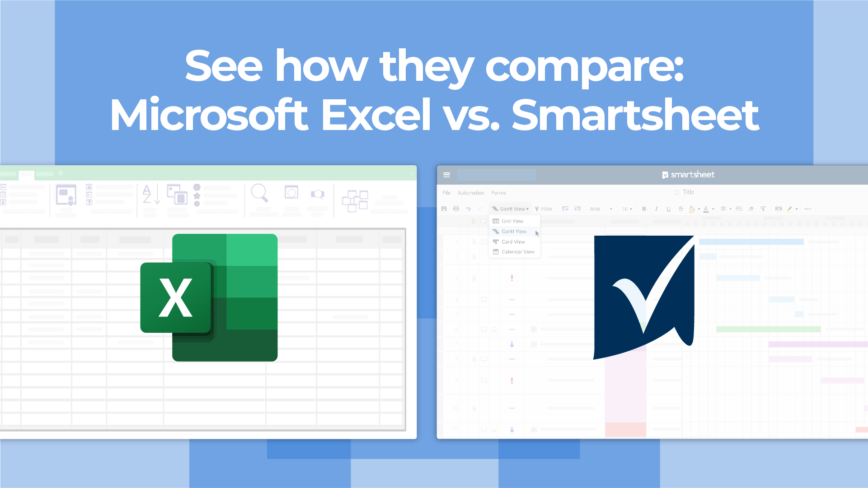Viewport: 868px width, 488px height.
Task: Select Card View option
Action: pyautogui.click(x=513, y=242)
